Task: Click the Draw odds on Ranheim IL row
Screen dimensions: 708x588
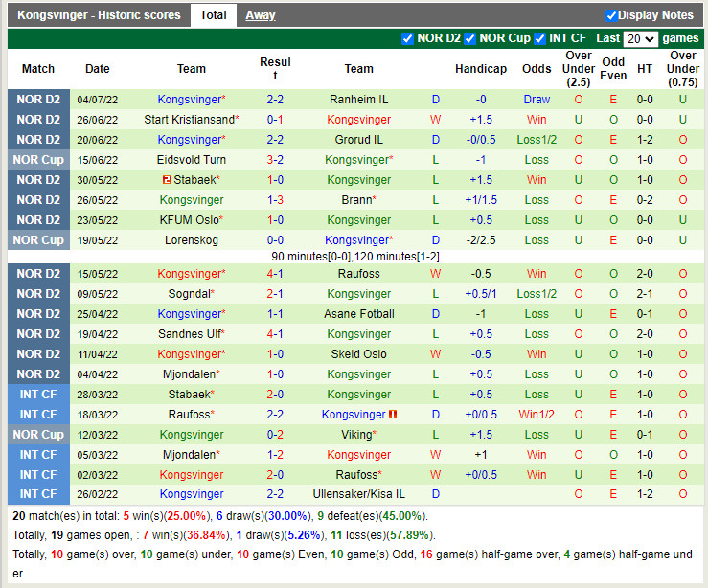Action: (537, 100)
